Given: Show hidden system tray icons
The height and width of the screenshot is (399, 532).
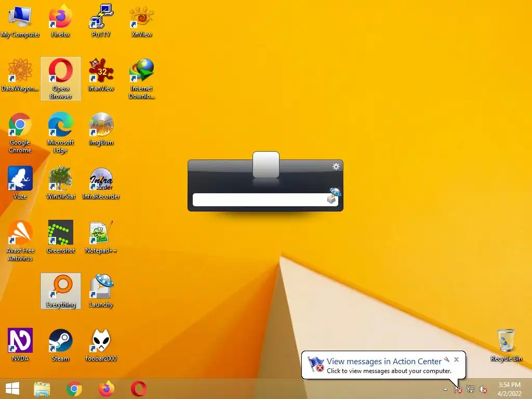Looking at the screenshot, I should tap(445, 389).
